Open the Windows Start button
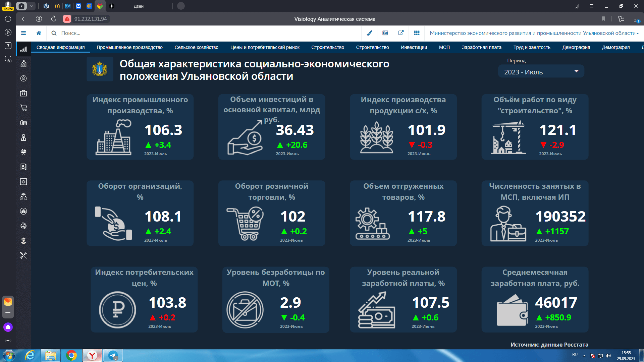 coord(9,355)
